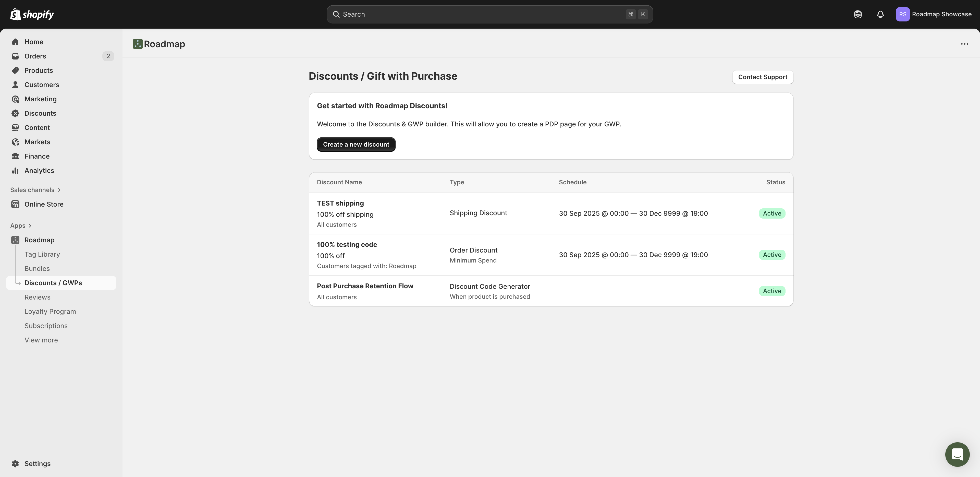Screen dimensions: 980x477
Task: Open Tag Library in Roadmap submenu
Action: [42, 254]
